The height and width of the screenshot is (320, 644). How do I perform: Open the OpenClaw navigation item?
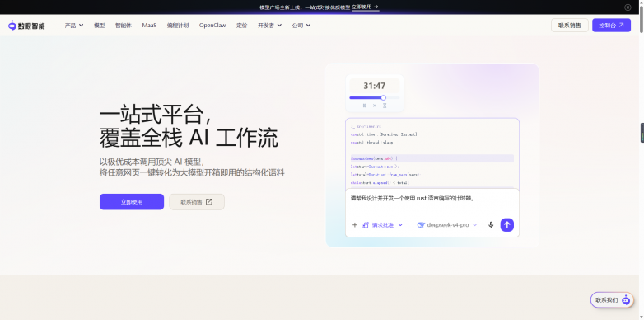coord(212,26)
